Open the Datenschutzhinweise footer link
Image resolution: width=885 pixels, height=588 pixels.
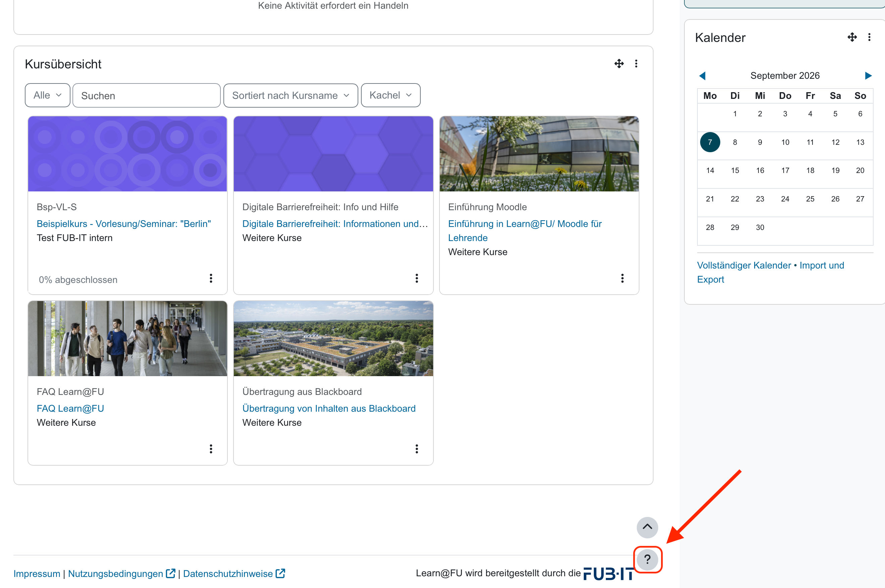[x=228, y=574]
